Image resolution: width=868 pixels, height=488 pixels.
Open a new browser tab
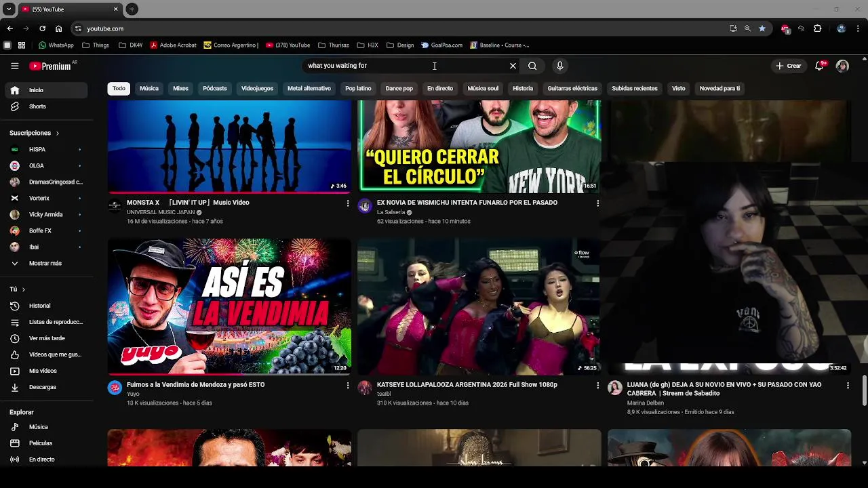[132, 9]
